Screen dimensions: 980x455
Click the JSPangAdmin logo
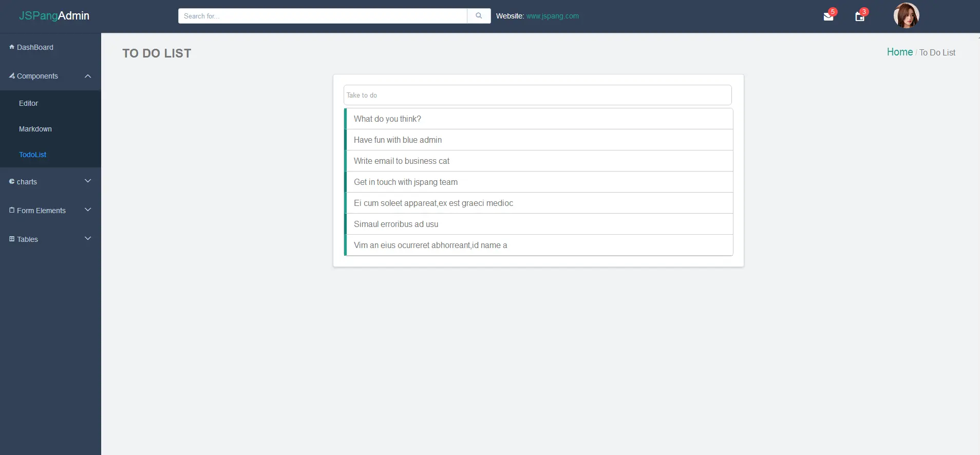coord(54,16)
